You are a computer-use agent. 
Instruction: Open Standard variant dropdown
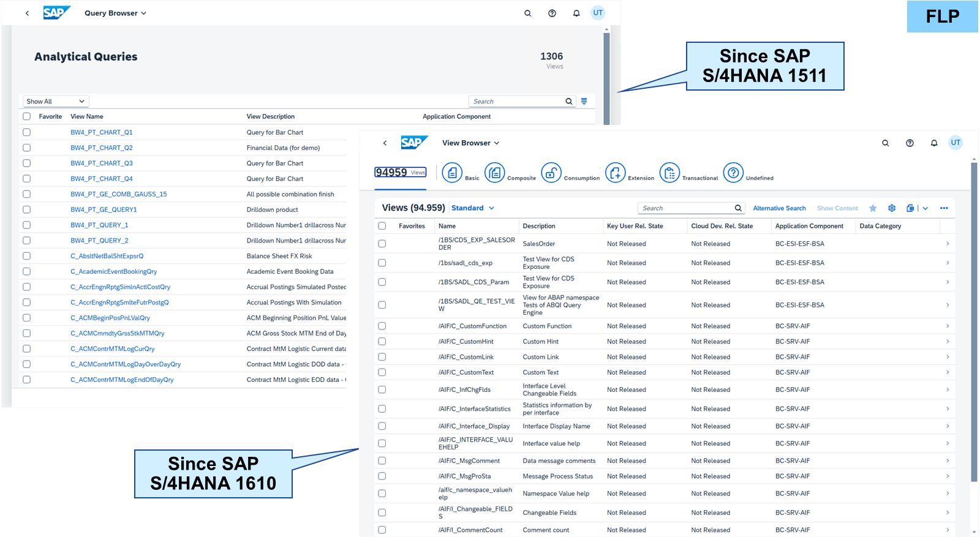pos(473,208)
